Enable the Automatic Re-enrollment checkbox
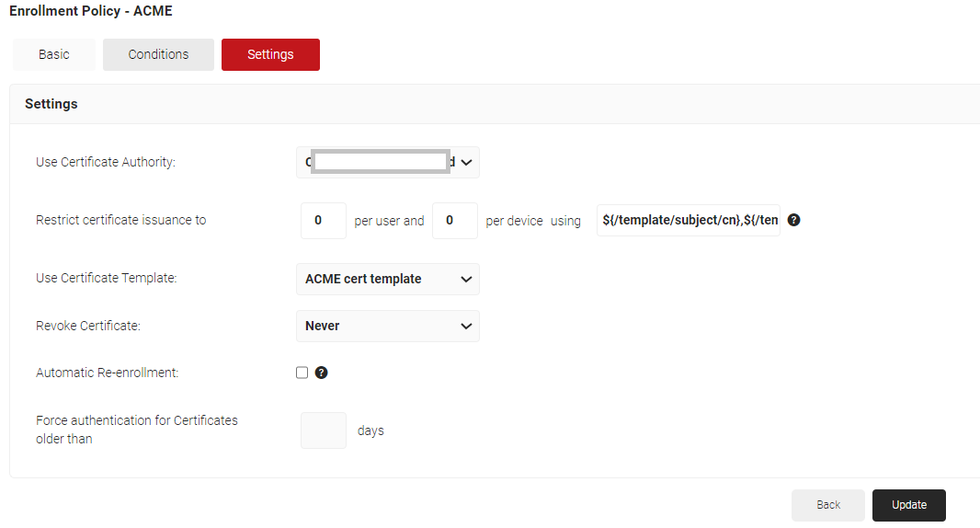 (x=302, y=373)
